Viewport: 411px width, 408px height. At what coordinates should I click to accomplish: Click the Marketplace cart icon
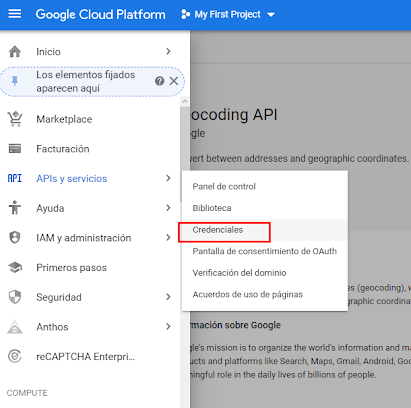[15, 119]
